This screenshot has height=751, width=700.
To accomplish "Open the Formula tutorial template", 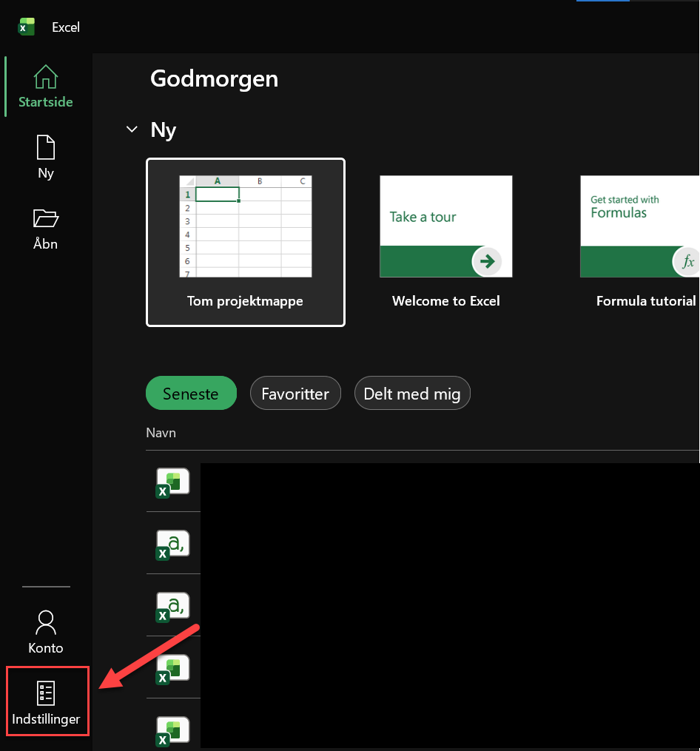I will pyautogui.click(x=640, y=243).
